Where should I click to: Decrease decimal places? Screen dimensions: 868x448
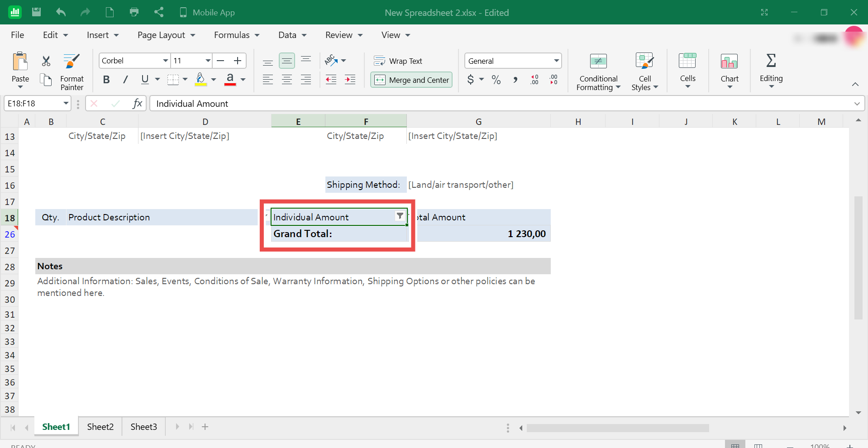(x=553, y=80)
